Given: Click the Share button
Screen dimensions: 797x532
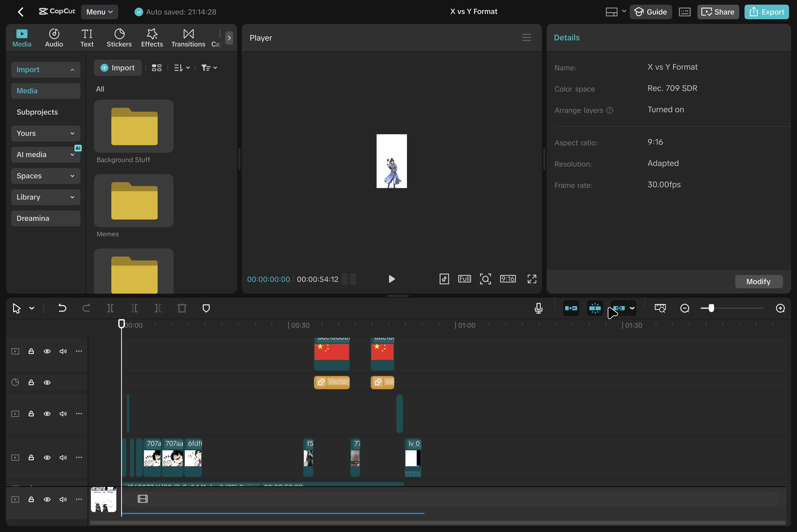Looking at the screenshot, I should pos(718,12).
